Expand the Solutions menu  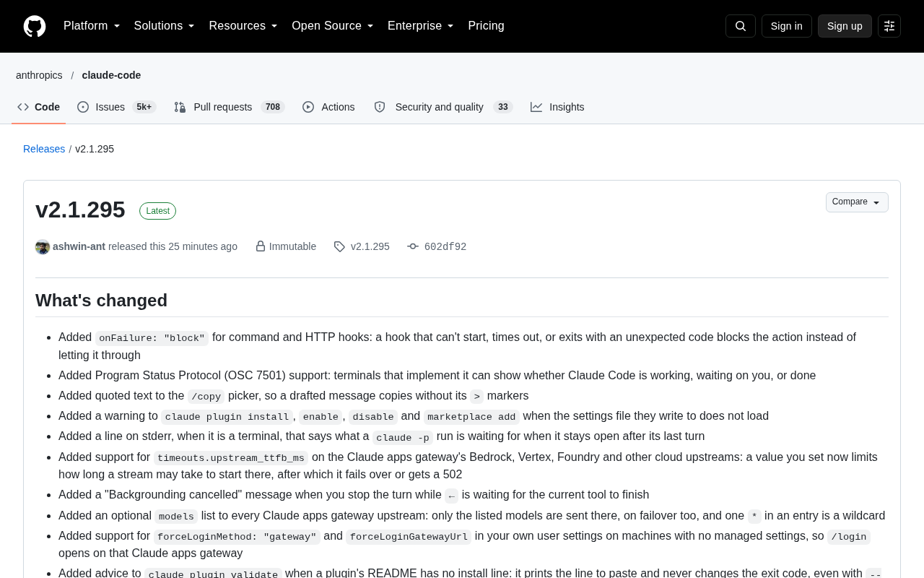[x=164, y=26]
